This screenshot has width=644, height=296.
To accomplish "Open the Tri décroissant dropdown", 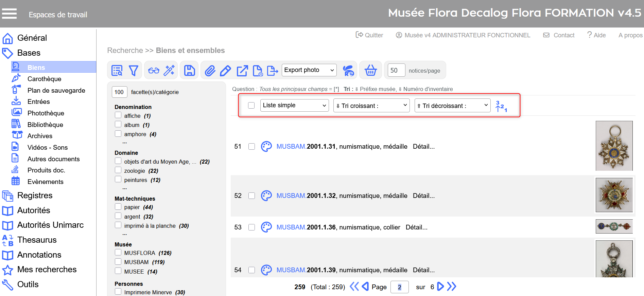I will (x=452, y=106).
